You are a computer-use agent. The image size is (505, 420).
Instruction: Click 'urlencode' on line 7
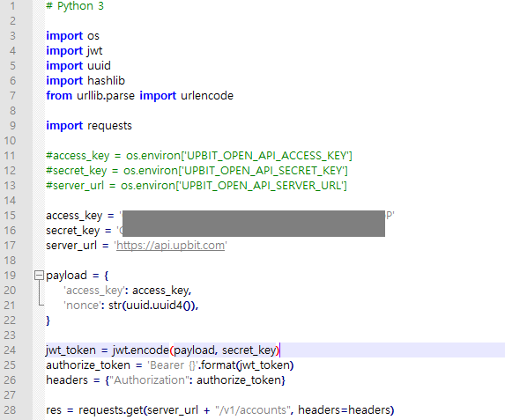pyautogui.click(x=207, y=96)
